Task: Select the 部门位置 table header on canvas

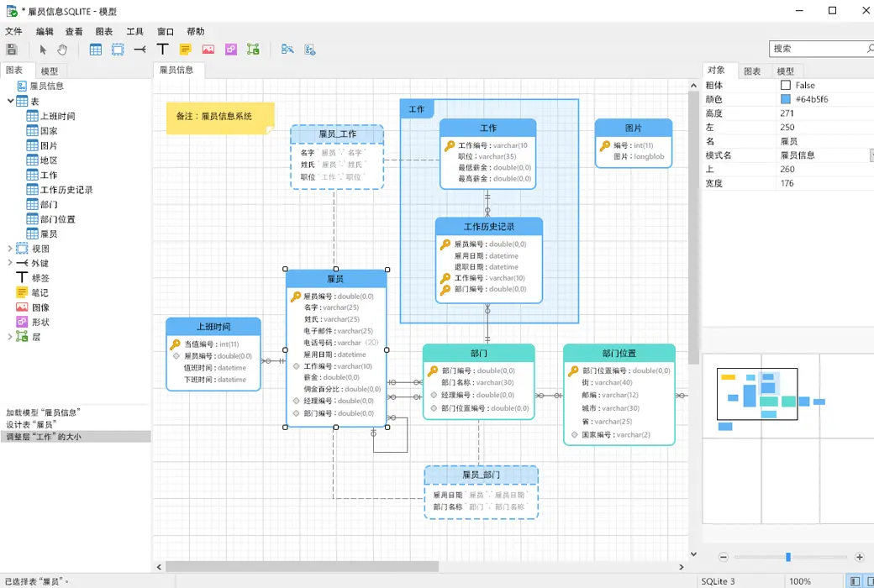Action: click(x=619, y=353)
